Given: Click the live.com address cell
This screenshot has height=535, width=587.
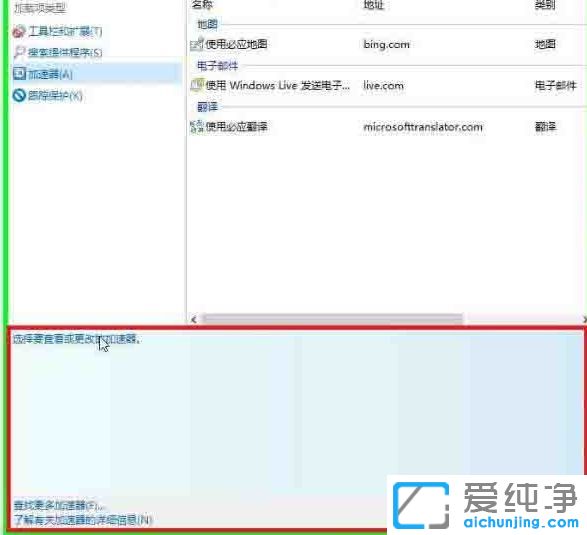Looking at the screenshot, I should click(384, 85).
